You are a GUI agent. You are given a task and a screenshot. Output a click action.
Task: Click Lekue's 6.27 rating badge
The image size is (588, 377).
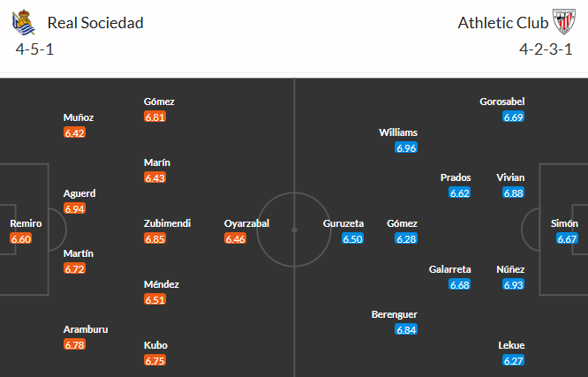tap(514, 360)
